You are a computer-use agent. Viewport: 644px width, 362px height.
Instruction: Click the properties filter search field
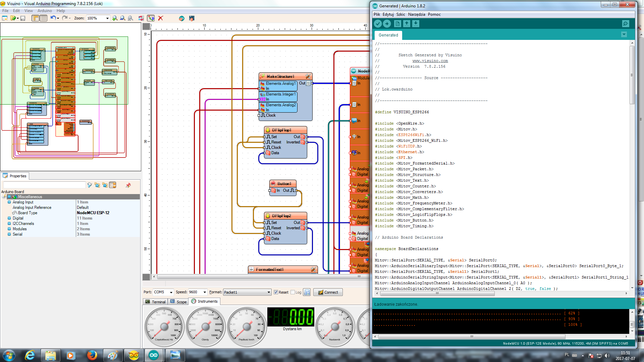pyautogui.click(x=44, y=185)
